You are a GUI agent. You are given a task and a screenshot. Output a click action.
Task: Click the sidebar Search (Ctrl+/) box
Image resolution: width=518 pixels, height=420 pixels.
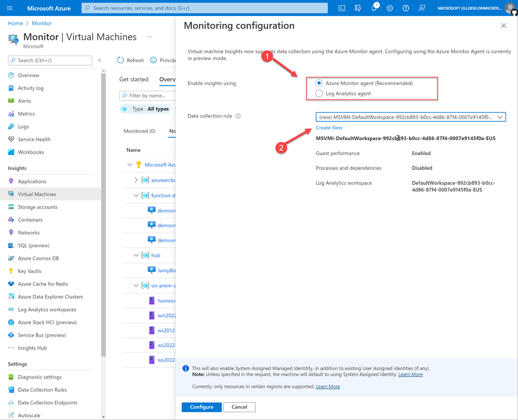50,60
